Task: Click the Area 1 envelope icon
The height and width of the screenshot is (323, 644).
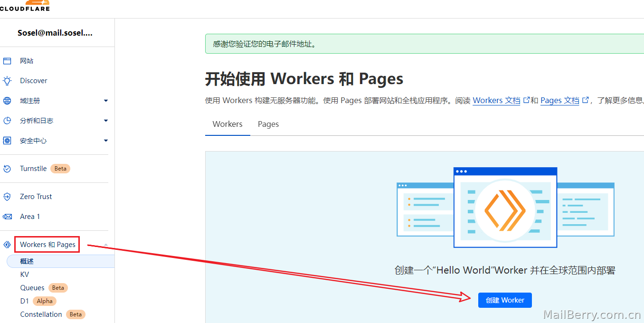Action: tap(7, 217)
